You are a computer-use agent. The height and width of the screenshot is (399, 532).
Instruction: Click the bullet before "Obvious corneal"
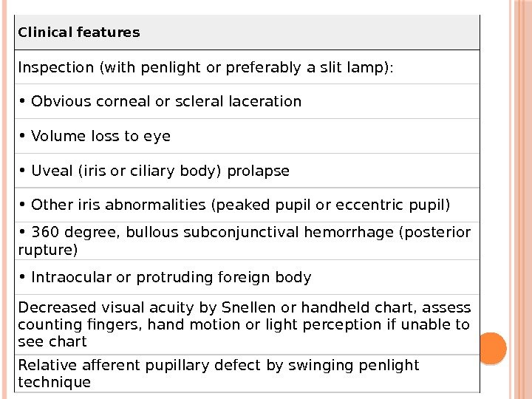click(22, 100)
